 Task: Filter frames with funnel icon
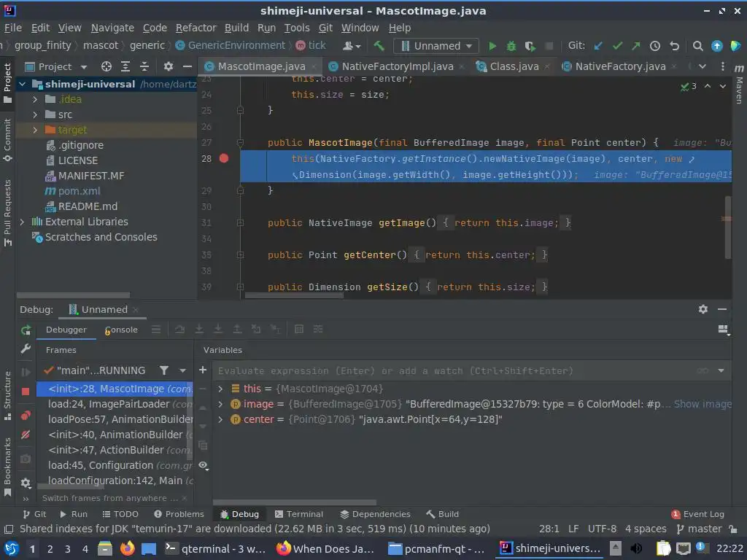pyautogui.click(x=164, y=370)
